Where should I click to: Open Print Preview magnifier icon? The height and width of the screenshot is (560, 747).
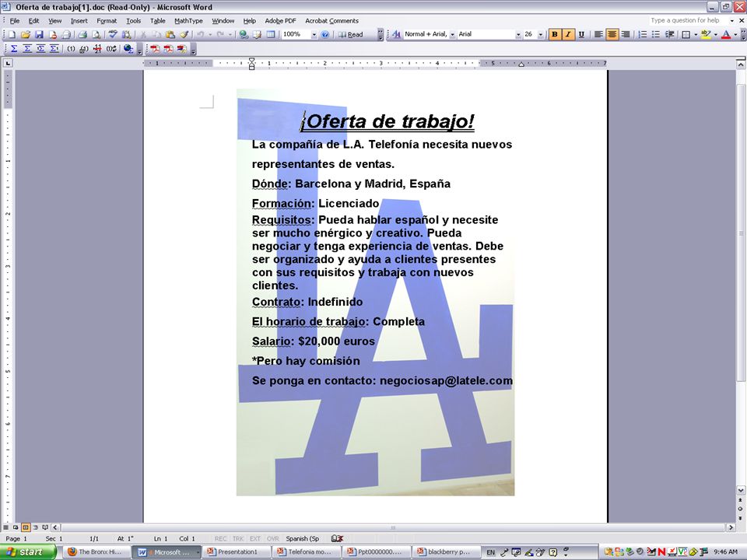[96, 34]
